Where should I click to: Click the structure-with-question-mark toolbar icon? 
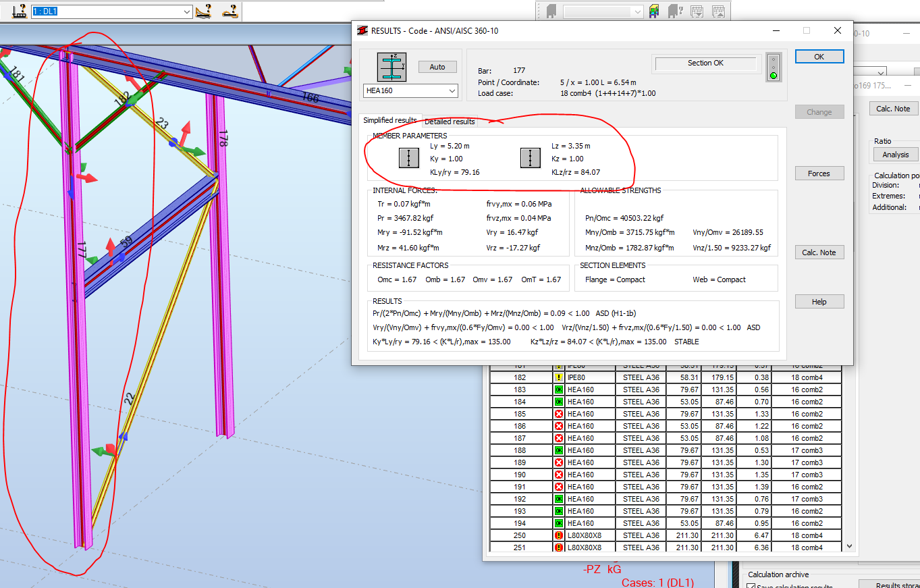(x=675, y=11)
